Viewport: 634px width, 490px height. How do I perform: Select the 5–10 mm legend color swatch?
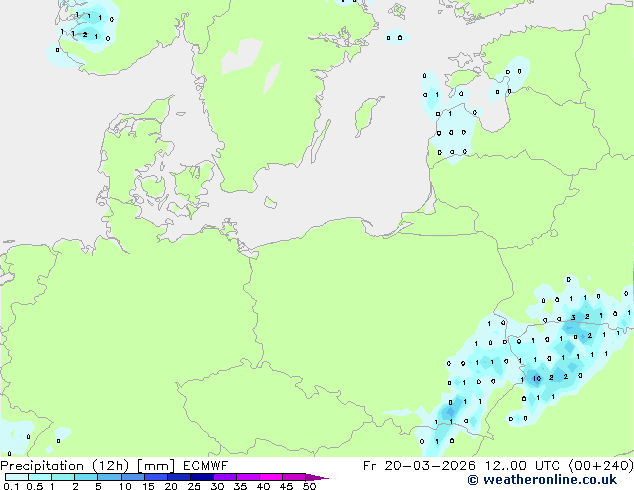109,477
